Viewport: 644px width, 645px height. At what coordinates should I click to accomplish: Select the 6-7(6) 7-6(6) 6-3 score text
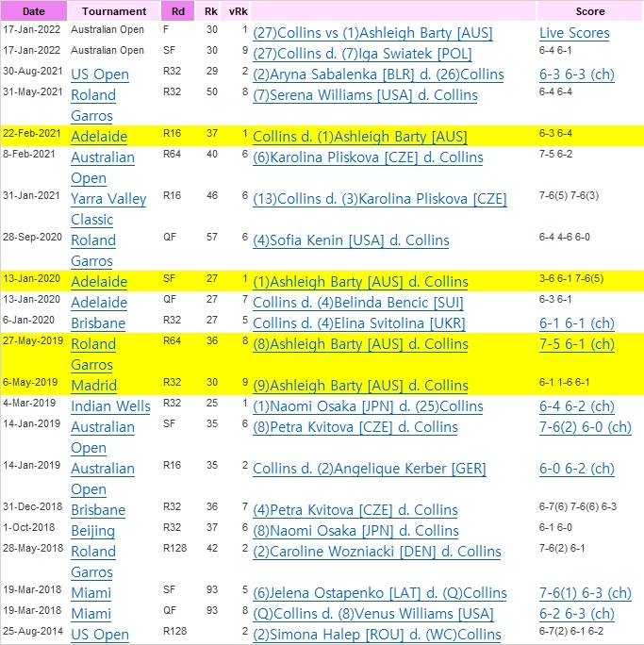pos(578,506)
